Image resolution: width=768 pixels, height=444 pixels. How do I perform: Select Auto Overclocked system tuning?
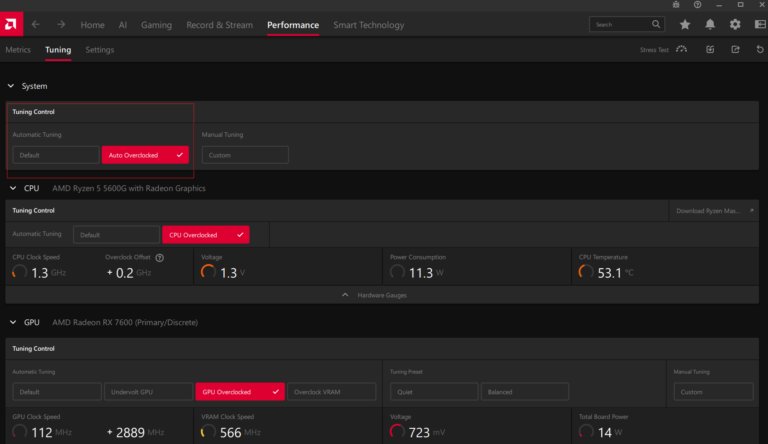point(145,155)
